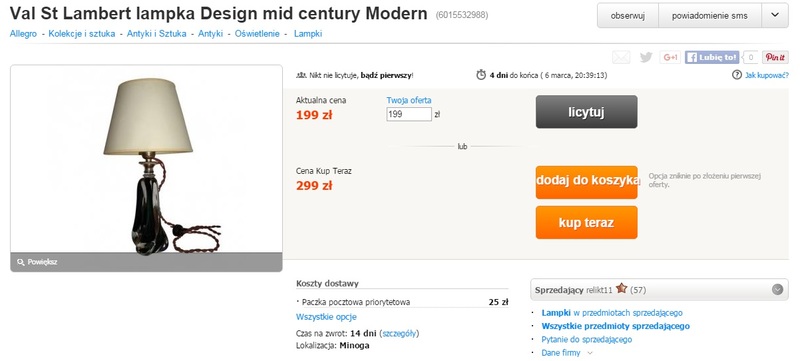The width and height of the screenshot is (800, 361).
Task: Add the lamp with dodaj do koszyka
Action: 586,182
